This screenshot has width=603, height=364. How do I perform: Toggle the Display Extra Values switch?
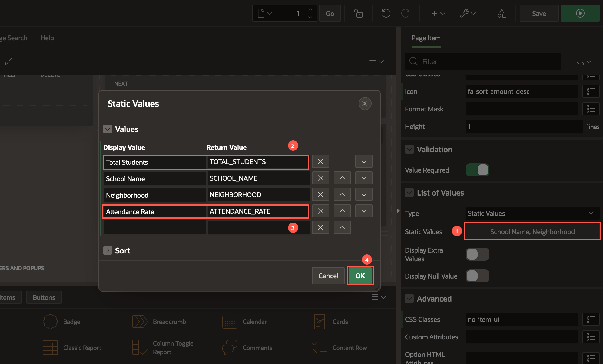coord(477,254)
